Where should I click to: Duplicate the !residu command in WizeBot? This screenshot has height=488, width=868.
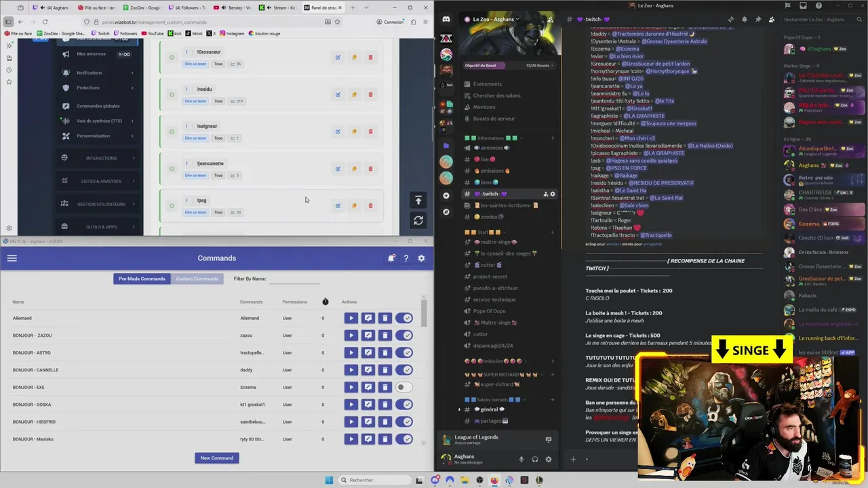(354, 94)
